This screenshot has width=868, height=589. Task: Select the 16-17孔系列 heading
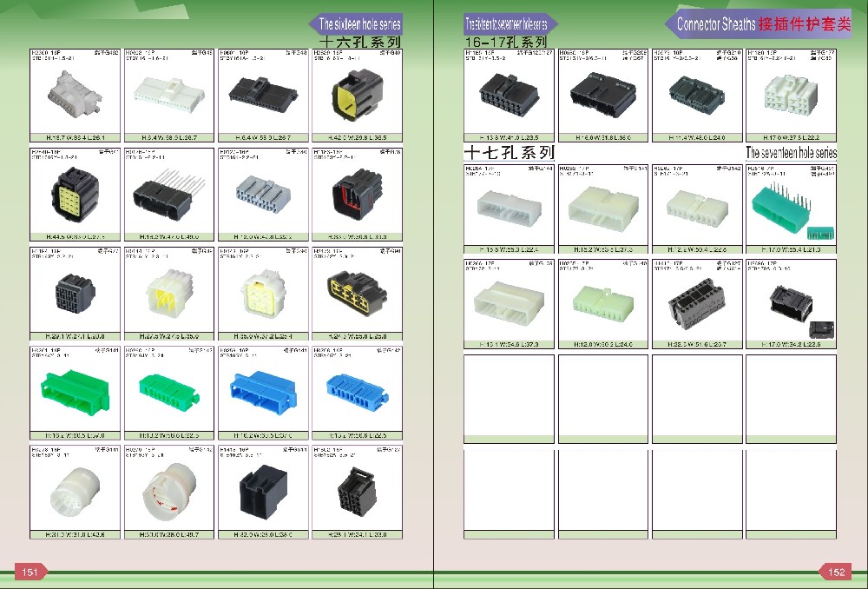click(x=505, y=42)
